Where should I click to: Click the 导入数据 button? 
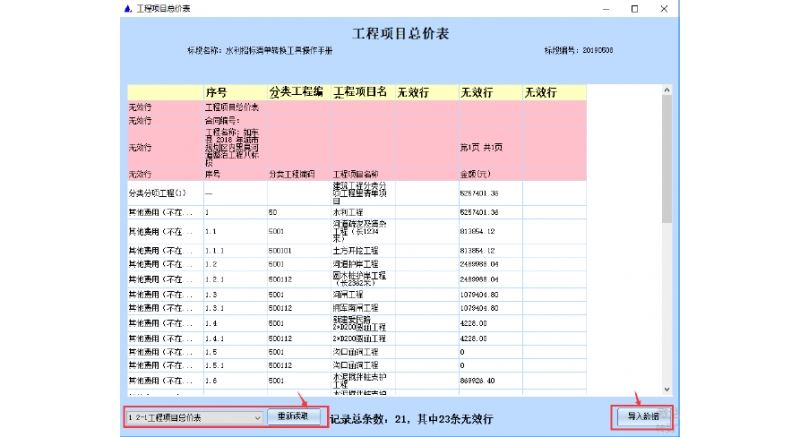(643, 417)
